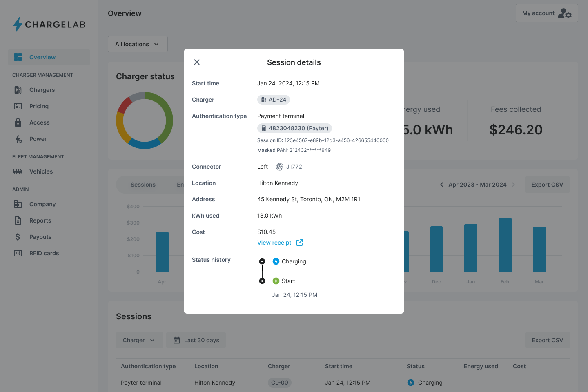Click the Session ID value text

(336, 140)
